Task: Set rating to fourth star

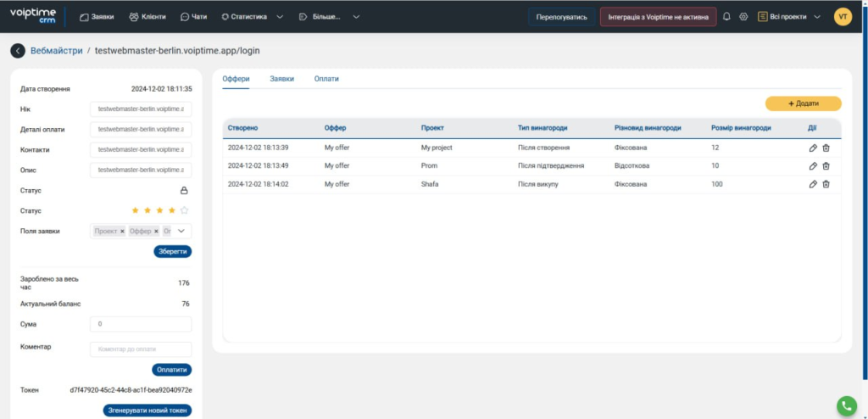Action: 171,210
